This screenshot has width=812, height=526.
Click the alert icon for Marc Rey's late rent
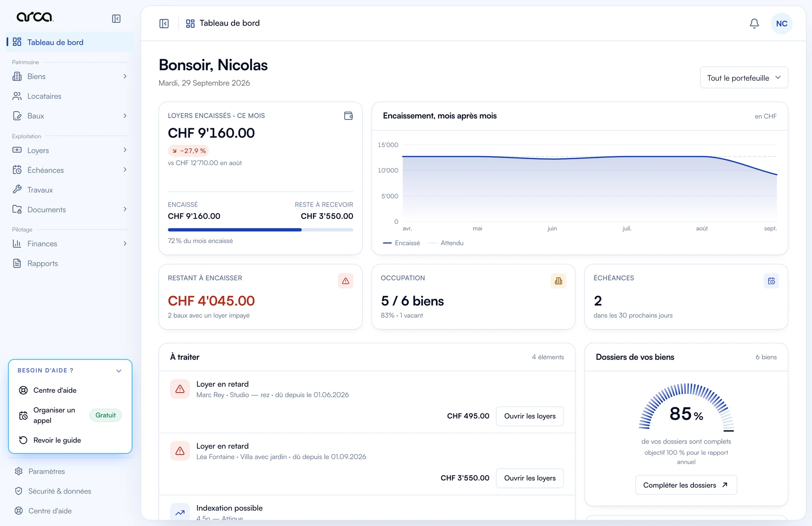click(x=180, y=389)
